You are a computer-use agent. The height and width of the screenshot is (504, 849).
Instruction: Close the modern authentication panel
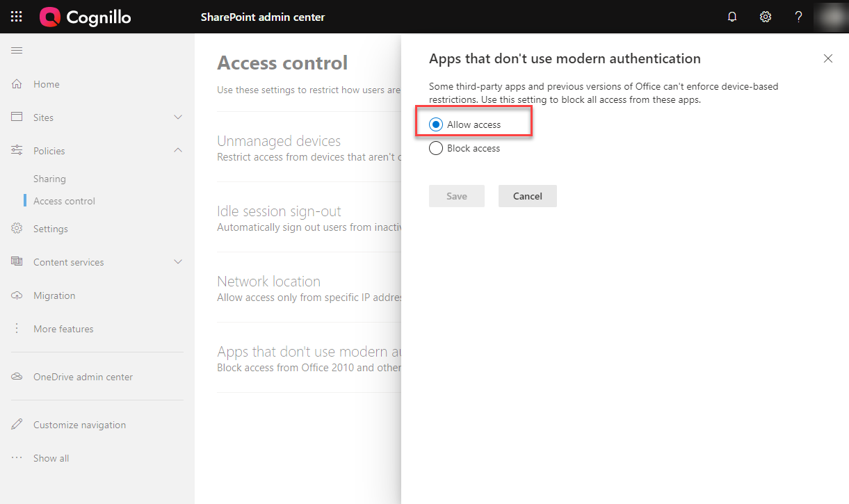click(828, 58)
